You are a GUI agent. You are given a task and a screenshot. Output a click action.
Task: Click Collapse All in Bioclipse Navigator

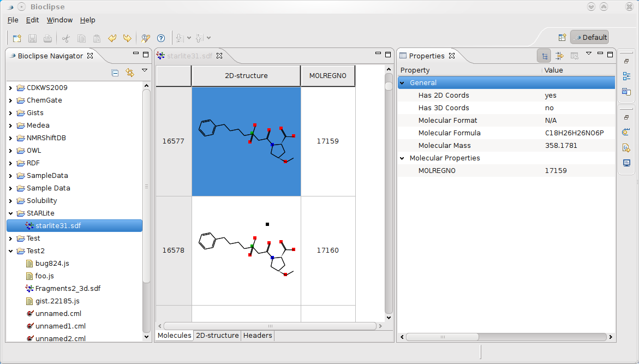(115, 73)
